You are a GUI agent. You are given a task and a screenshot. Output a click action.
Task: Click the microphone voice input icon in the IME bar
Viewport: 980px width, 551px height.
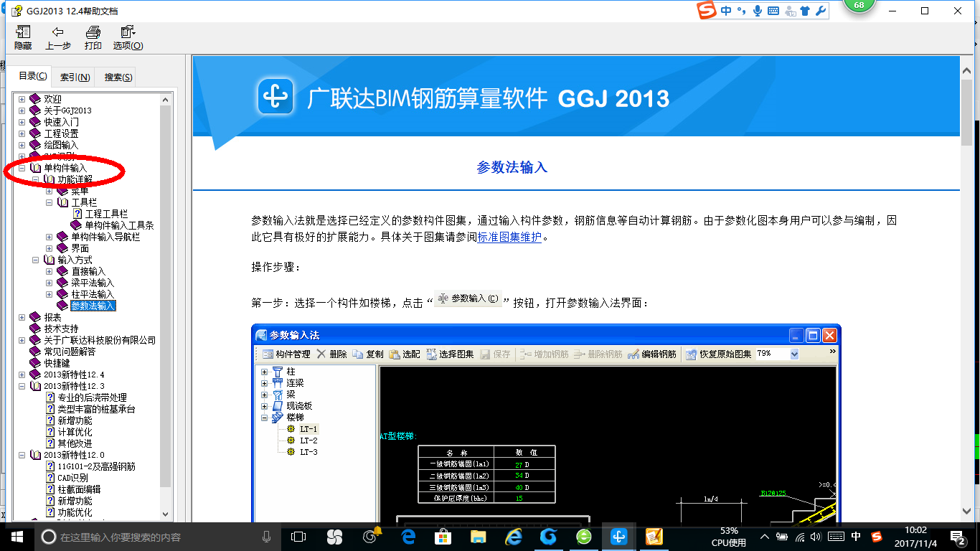[758, 11]
